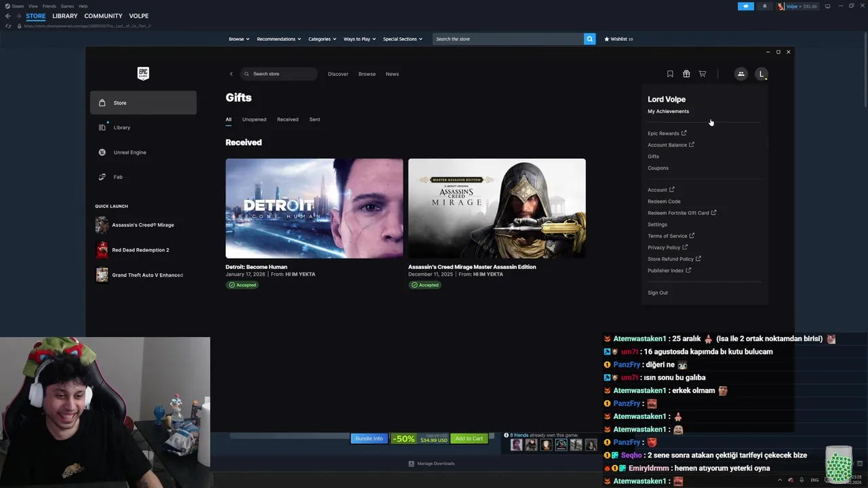Expand Special Sections dropdown
Image resolution: width=868 pixels, height=488 pixels.
tap(402, 39)
